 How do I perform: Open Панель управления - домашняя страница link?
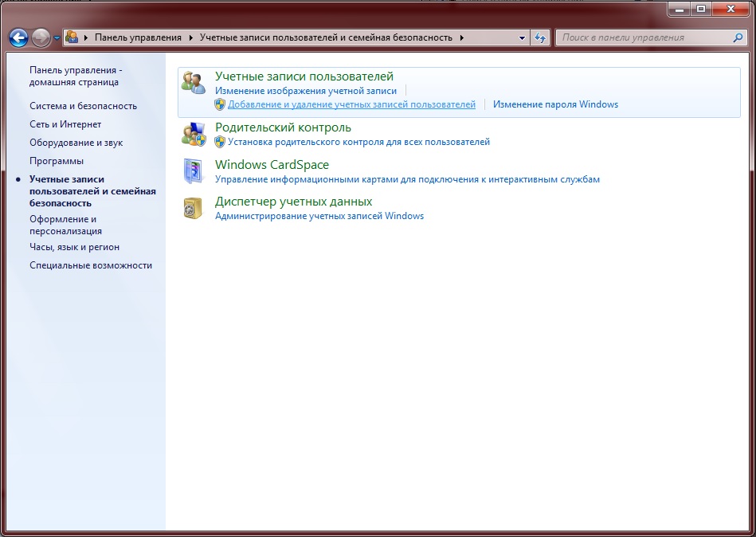(76, 76)
